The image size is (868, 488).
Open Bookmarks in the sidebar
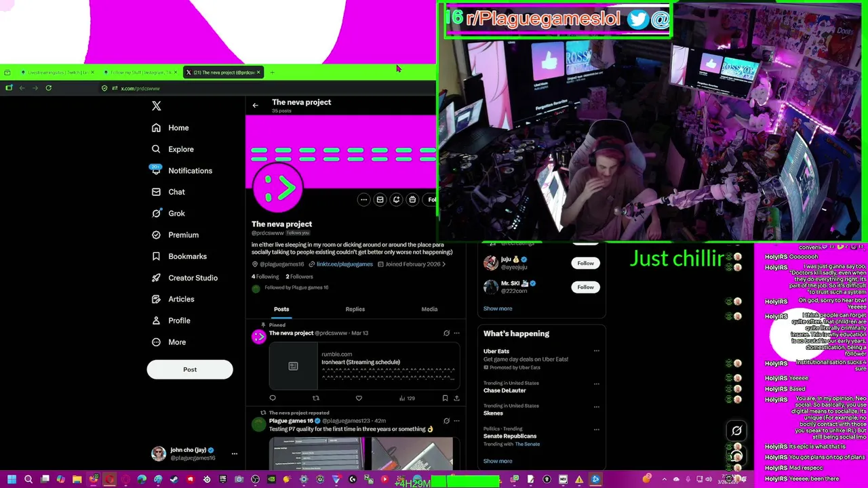pyautogui.click(x=179, y=256)
